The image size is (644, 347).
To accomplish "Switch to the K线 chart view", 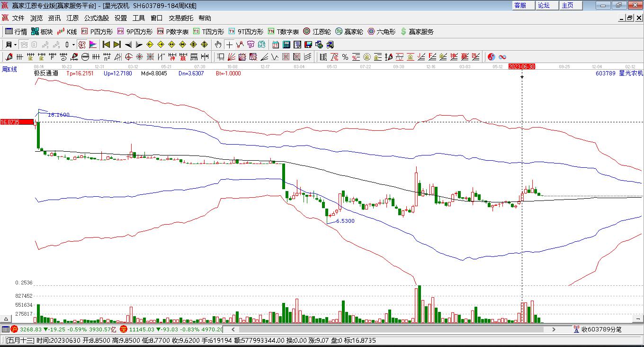I will pos(67,32).
